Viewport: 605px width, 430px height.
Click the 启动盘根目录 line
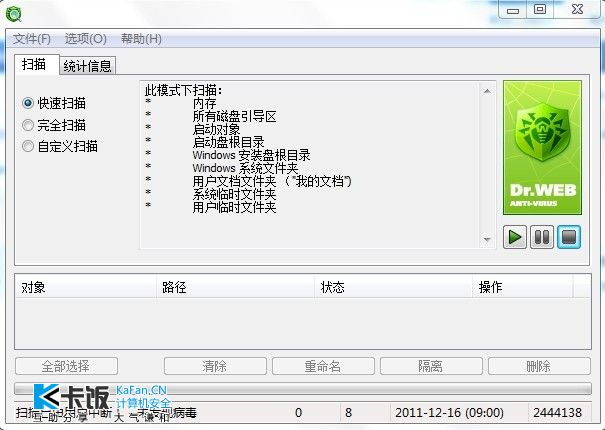pyautogui.click(x=228, y=142)
